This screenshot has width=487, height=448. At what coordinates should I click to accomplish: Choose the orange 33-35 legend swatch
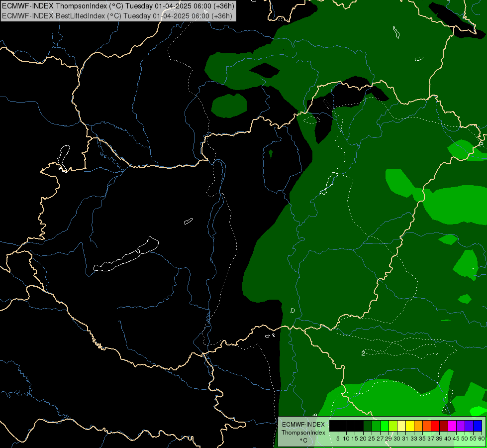click(x=418, y=426)
